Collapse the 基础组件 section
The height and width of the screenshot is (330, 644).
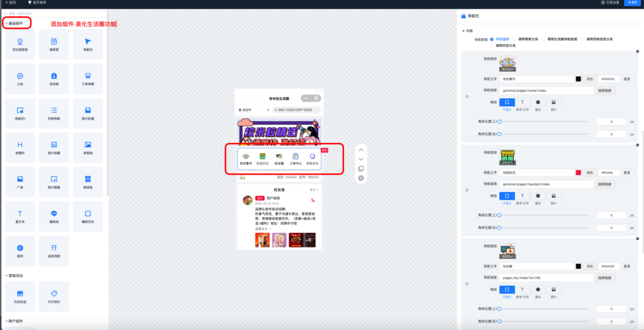click(18, 23)
